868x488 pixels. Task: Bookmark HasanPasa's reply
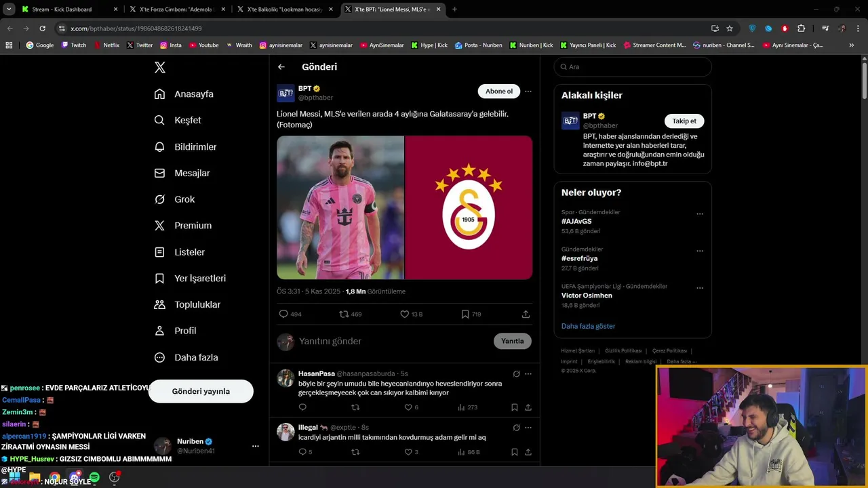[514, 407]
